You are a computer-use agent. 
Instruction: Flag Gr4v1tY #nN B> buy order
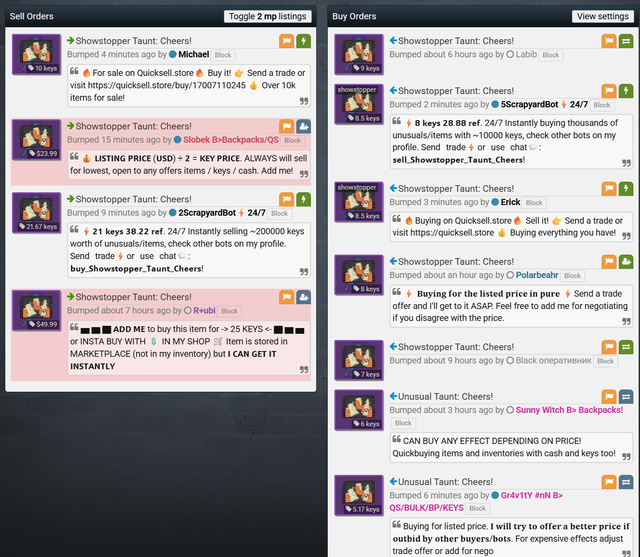609,482
